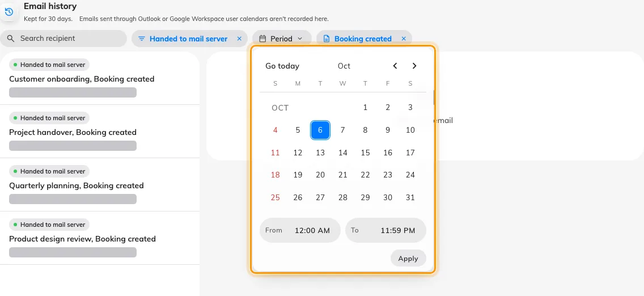Viewport: 644px width, 296px height.
Task: Select October 10 in calendar
Action: pos(410,130)
